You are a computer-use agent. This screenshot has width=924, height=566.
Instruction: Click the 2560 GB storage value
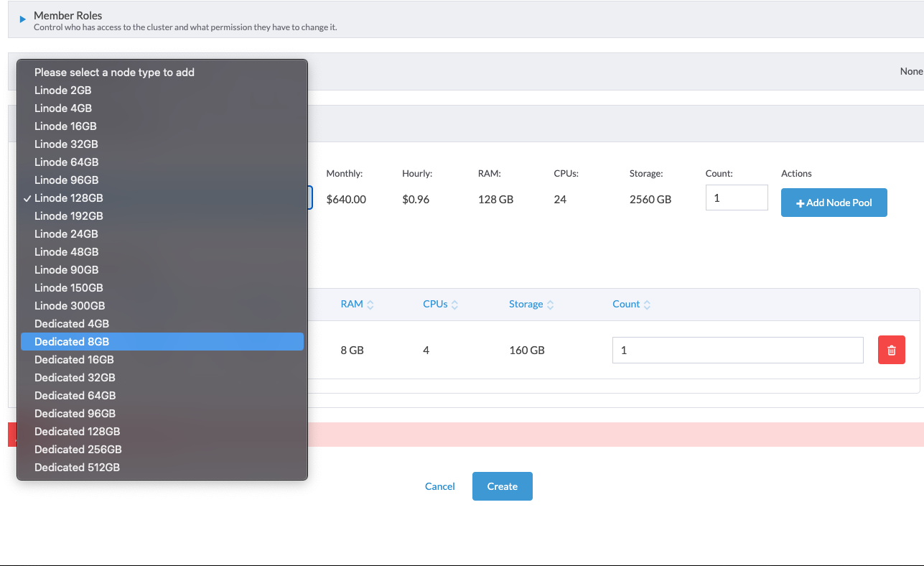coord(650,199)
